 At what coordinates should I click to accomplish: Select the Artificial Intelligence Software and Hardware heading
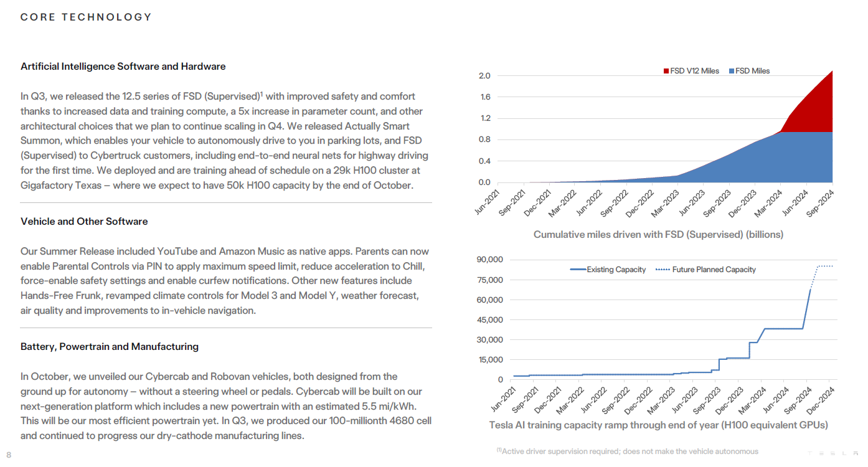pos(123,66)
